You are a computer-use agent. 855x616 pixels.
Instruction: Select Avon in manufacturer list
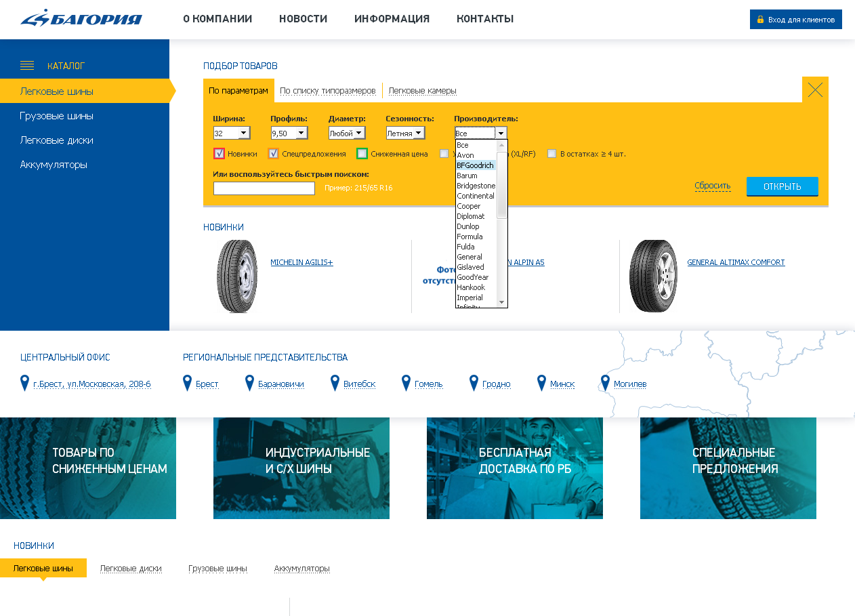click(x=476, y=155)
